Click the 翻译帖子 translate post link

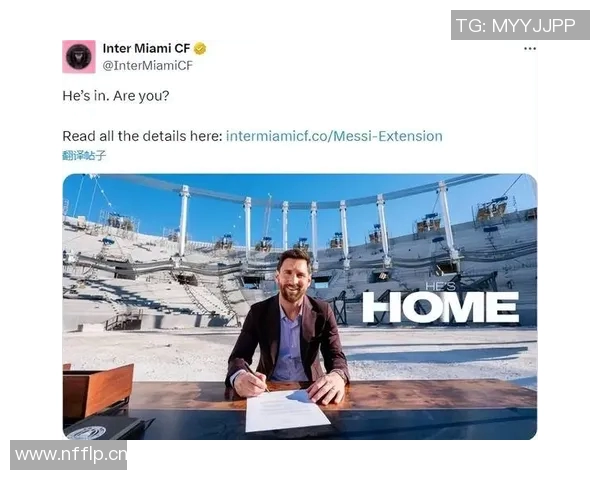[84, 155]
